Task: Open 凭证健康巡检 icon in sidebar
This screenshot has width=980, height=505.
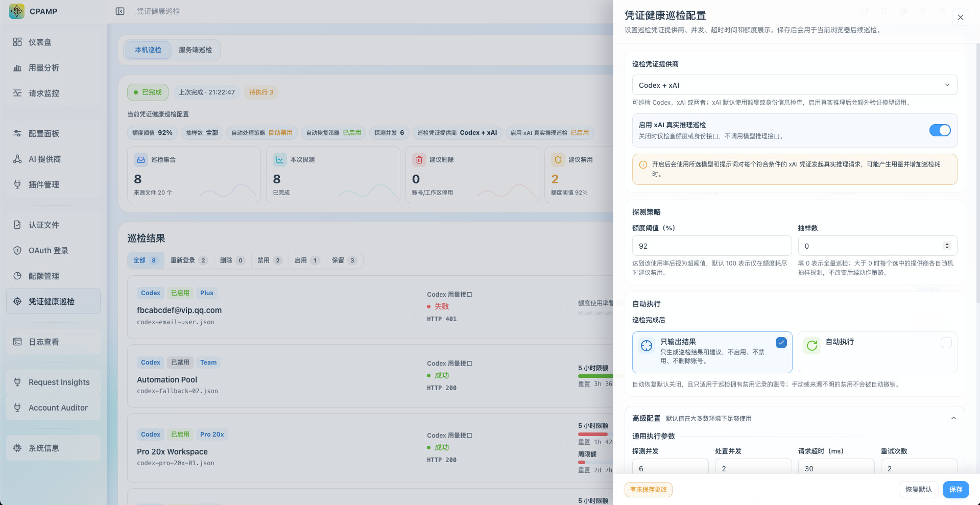Action: [x=17, y=301]
